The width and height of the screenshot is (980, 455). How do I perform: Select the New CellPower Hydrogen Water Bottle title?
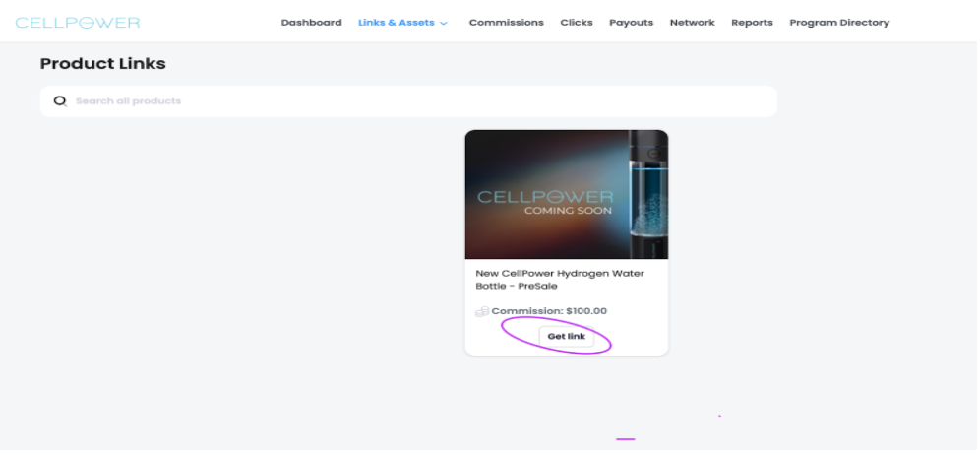click(560, 280)
